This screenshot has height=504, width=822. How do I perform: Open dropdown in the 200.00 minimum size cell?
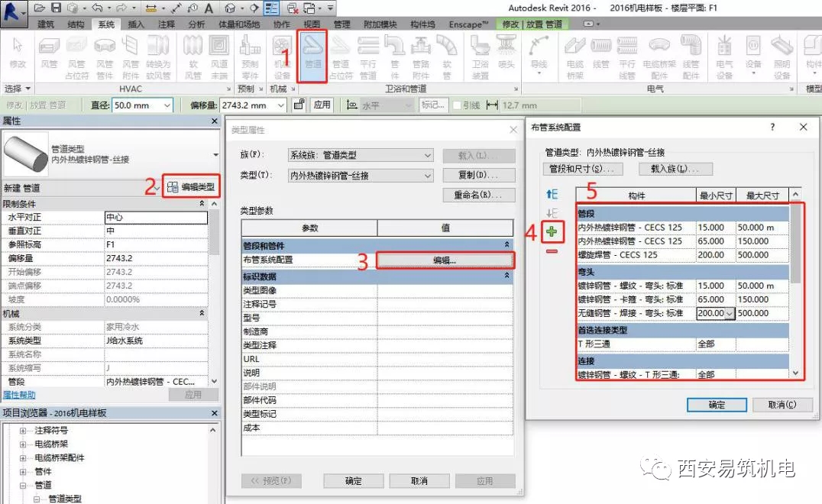[x=730, y=313]
